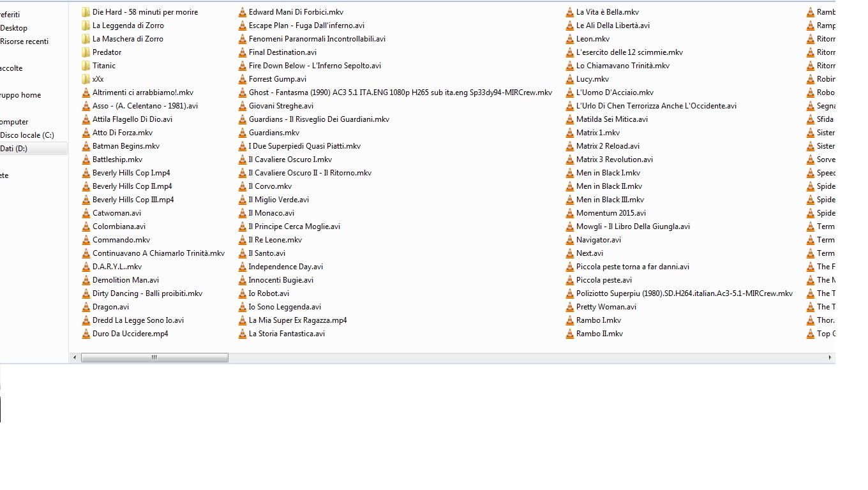This screenshot has height=490, width=868.
Task: Click VLC icon of Navigator.avi
Action: tap(570, 240)
